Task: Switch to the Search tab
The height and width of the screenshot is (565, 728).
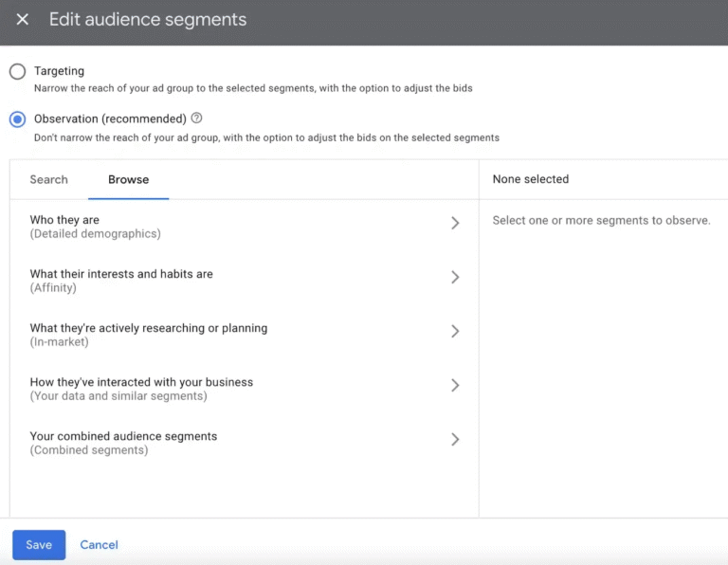Action: (x=48, y=179)
